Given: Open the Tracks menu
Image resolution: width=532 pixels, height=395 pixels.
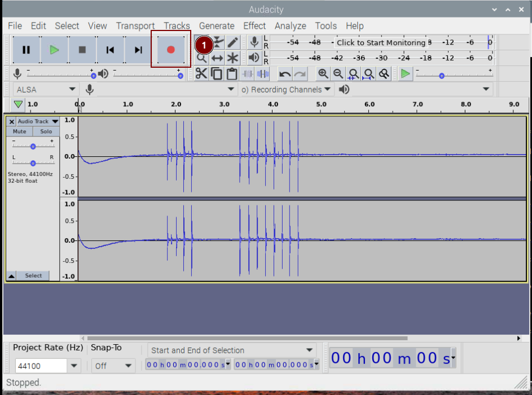Looking at the screenshot, I should pos(177,26).
